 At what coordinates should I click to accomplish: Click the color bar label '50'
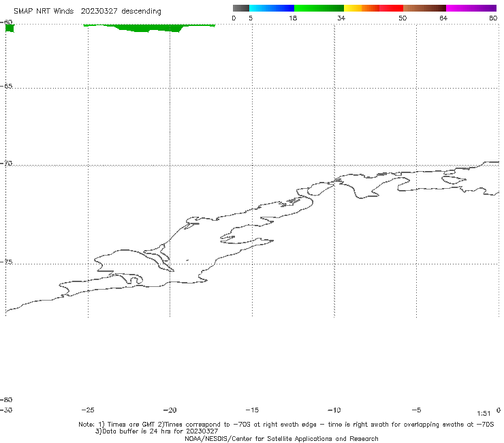pos(403,18)
